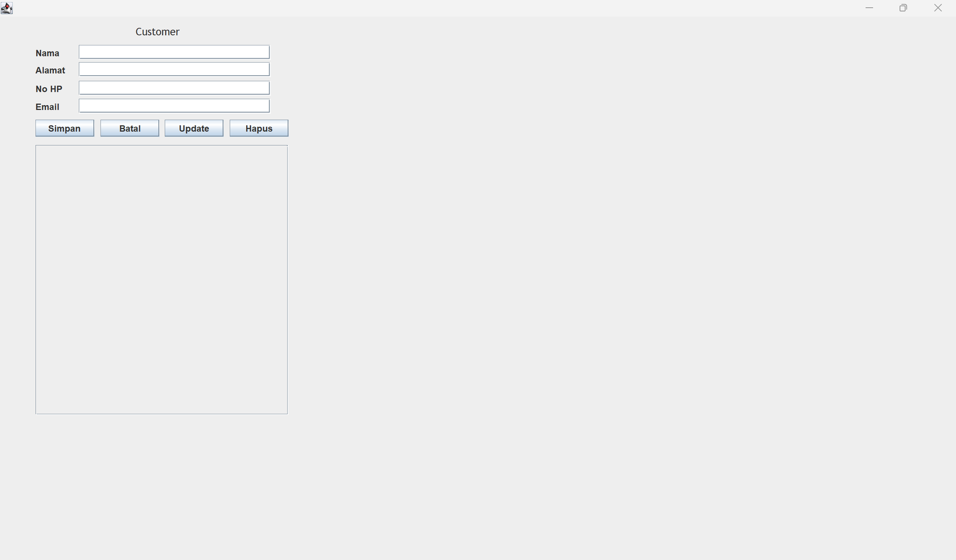
Task: Click the Email field label
Action: click(47, 107)
